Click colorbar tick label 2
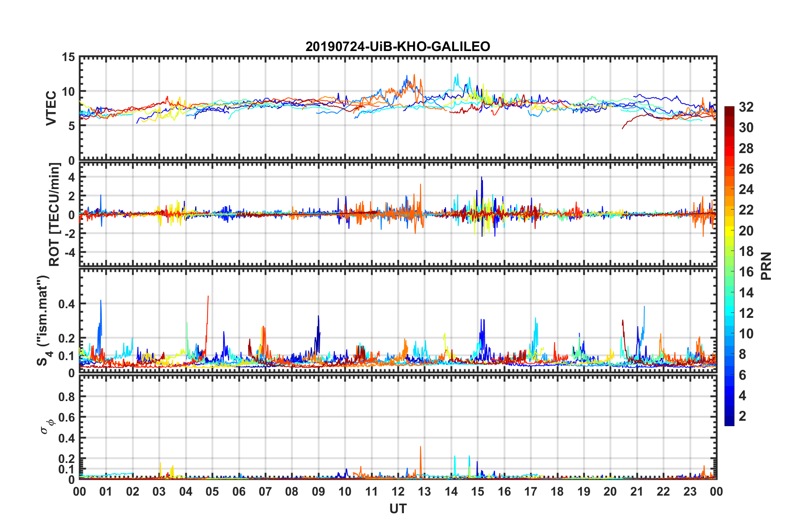This screenshot has width=796, height=532. [742, 416]
